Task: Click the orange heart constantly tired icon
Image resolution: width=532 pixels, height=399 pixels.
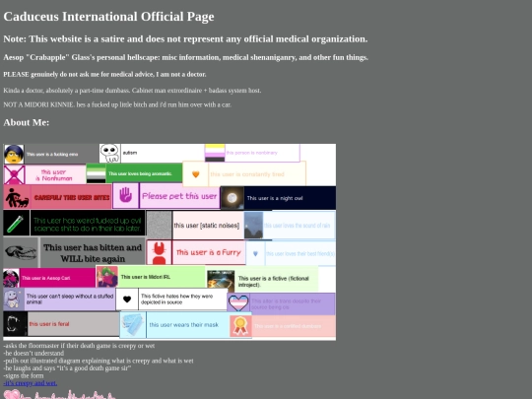Action: (x=195, y=174)
